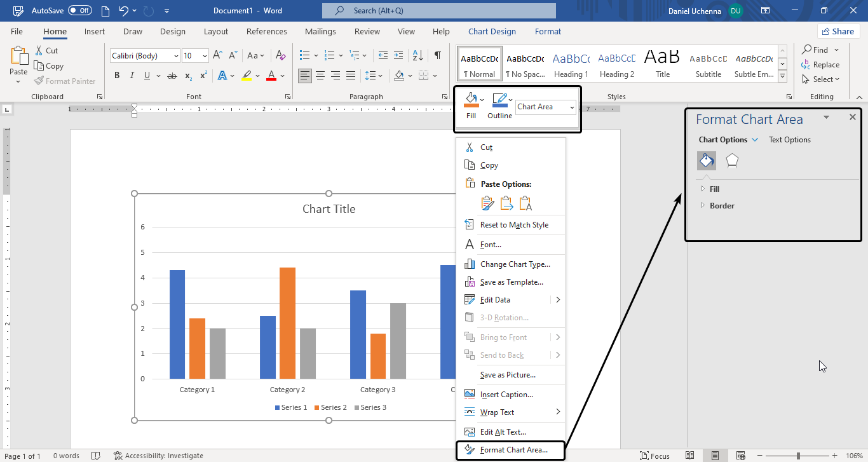Run the Accessibility Investigate check in status bar
Screen dimensions: 868x462
point(158,456)
